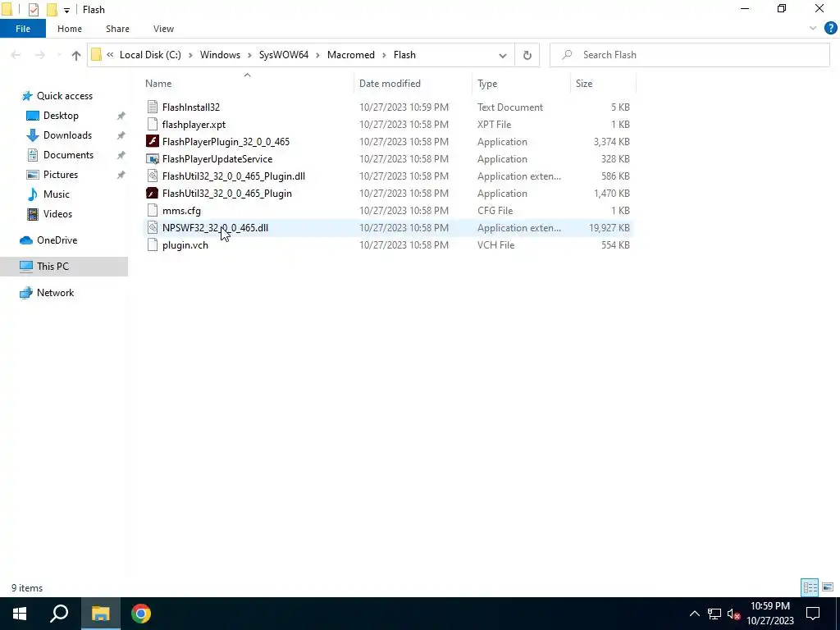The height and width of the screenshot is (630, 840).
Task: Click the pin icon beside Downloads
Action: click(x=121, y=135)
